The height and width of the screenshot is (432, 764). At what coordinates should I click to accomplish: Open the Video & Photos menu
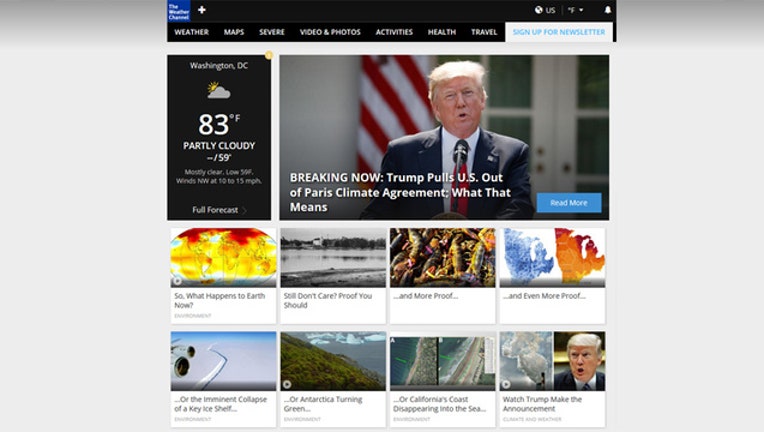pyautogui.click(x=330, y=32)
